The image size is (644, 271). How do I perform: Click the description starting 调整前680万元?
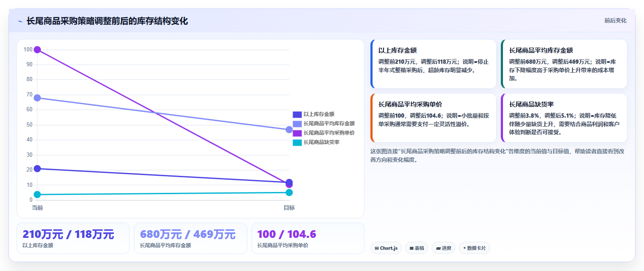563,70
